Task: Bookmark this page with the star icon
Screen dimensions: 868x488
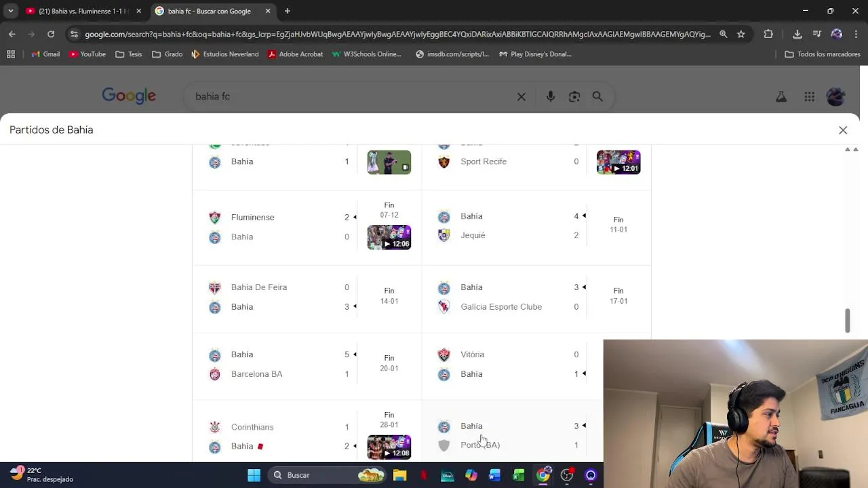Action: (x=741, y=34)
